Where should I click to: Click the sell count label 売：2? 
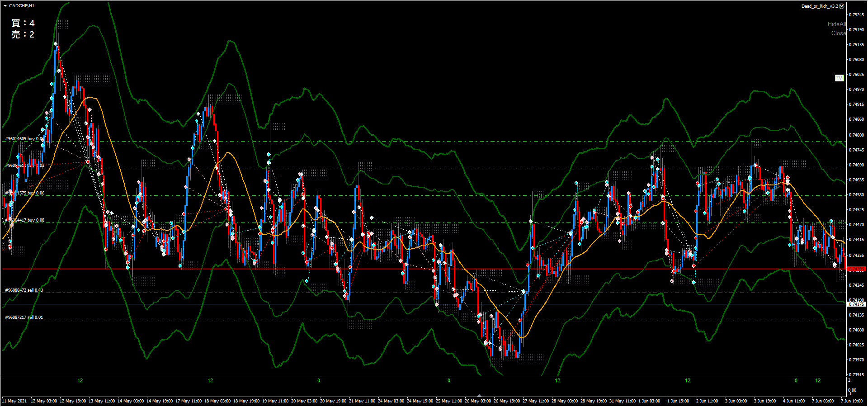[23, 34]
